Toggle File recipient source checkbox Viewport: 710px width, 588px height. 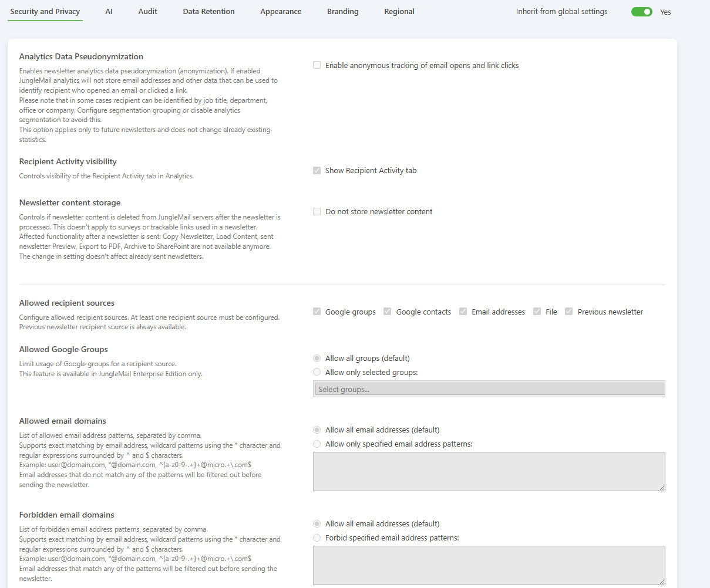tap(537, 312)
